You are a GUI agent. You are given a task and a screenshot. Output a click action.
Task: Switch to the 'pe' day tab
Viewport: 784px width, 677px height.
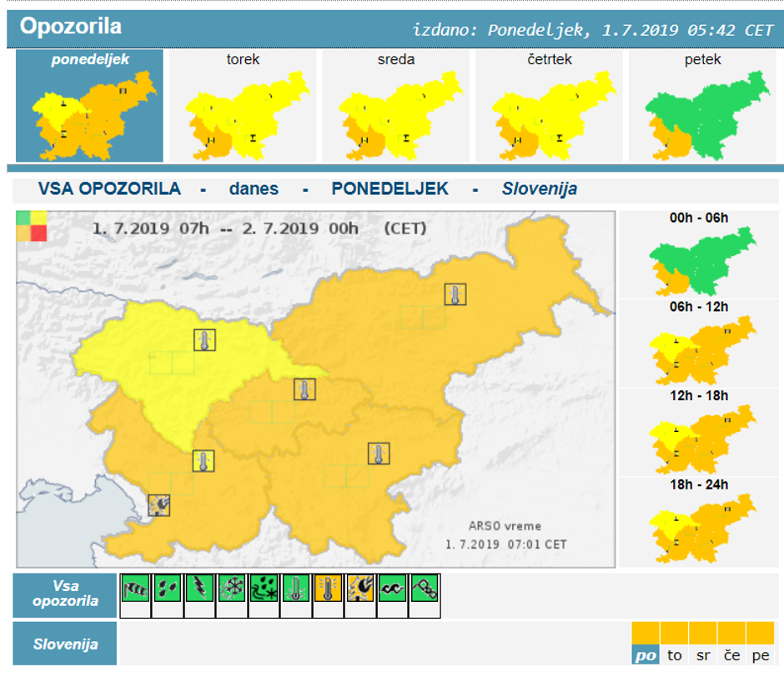760,655
